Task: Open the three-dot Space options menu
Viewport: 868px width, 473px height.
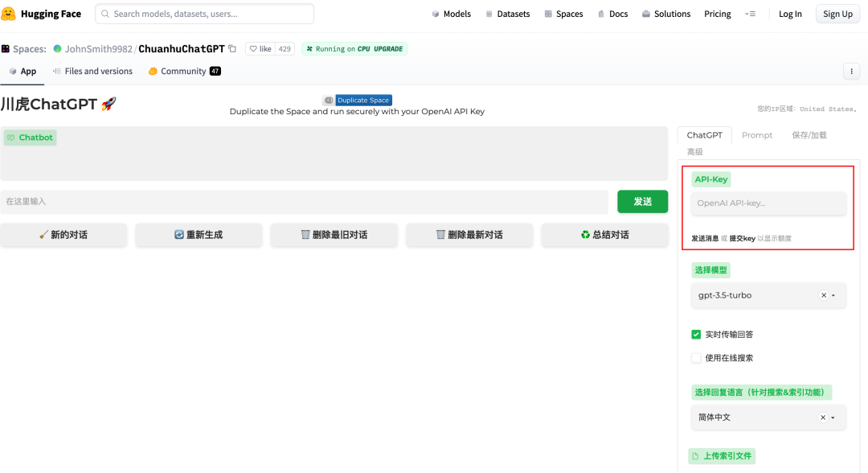Action: pos(851,71)
